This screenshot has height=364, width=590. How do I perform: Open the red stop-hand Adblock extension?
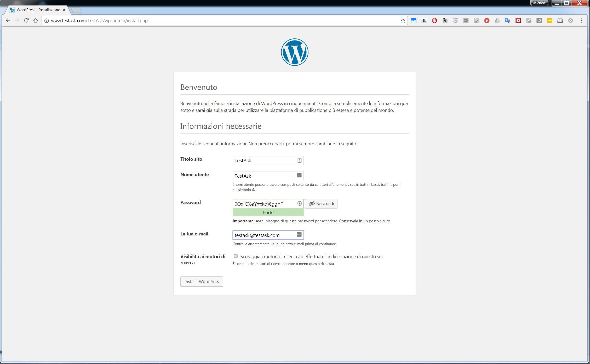pos(434,21)
